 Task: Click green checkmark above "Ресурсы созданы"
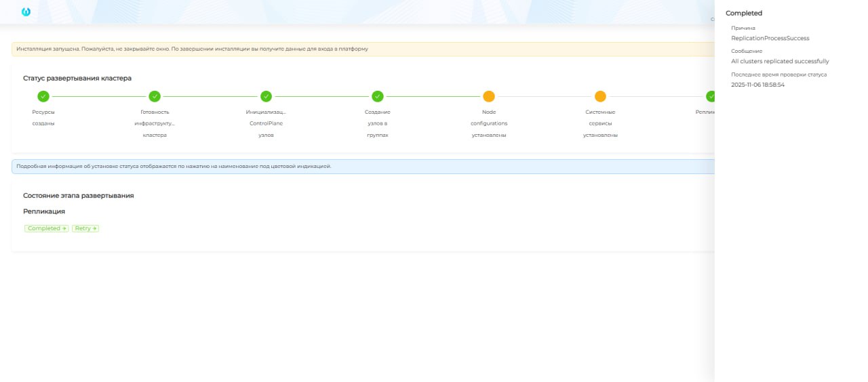[43, 96]
